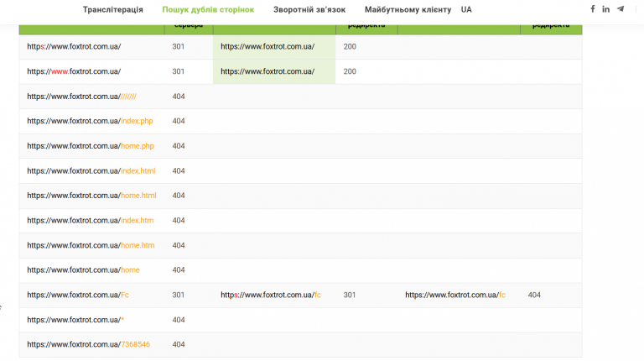Go to Зворотній зв'язок page
Image resolution: width=644 pixels, height=361 pixels.
tap(309, 9)
